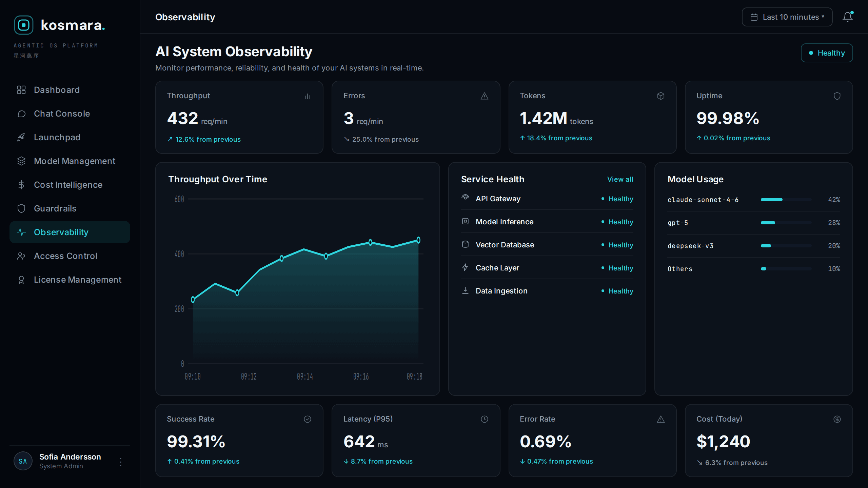
Task: Click the Data Ingestion download icon
Action: click(x=466, y=290)
